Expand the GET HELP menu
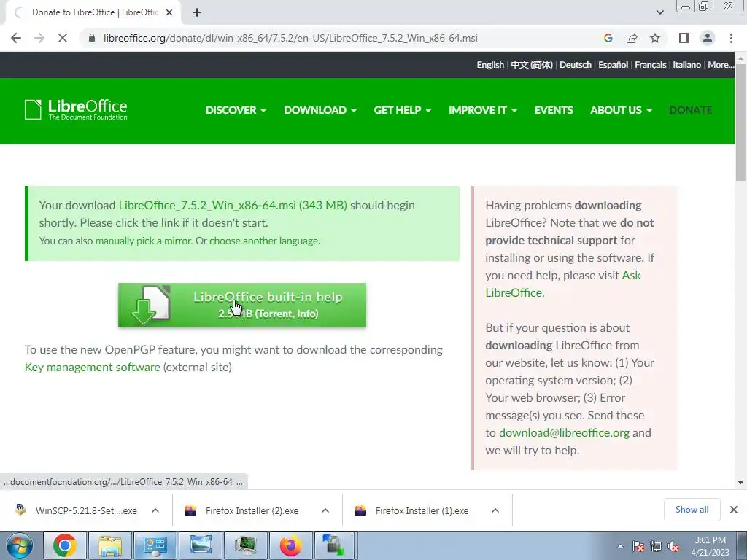The height and width of the screenshot is (560, 747). (x=402, y=110)
